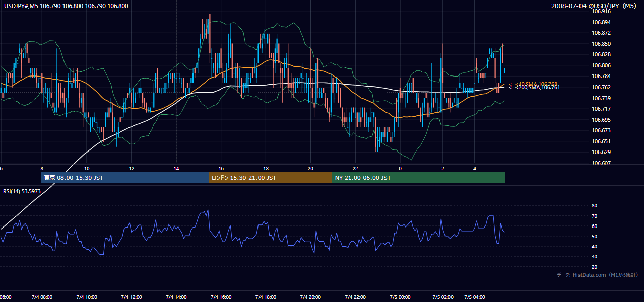
Task: Click price axis label 106.828
Action: pyautogui.click(x=602, y=54)
